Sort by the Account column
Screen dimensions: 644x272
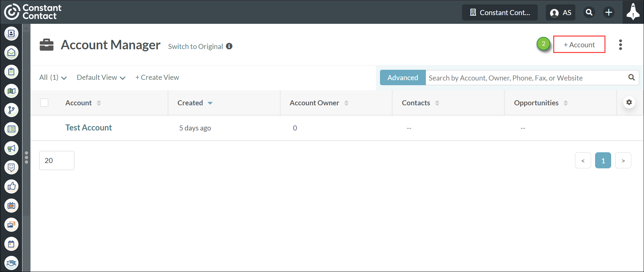click(x=83, y=103)
